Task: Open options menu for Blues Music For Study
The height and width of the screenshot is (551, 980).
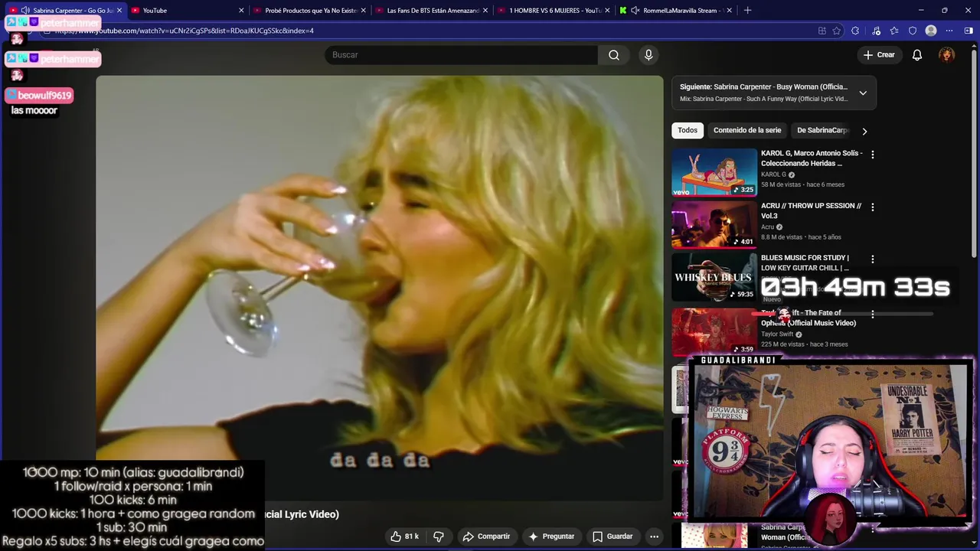Action: point(872,259)
